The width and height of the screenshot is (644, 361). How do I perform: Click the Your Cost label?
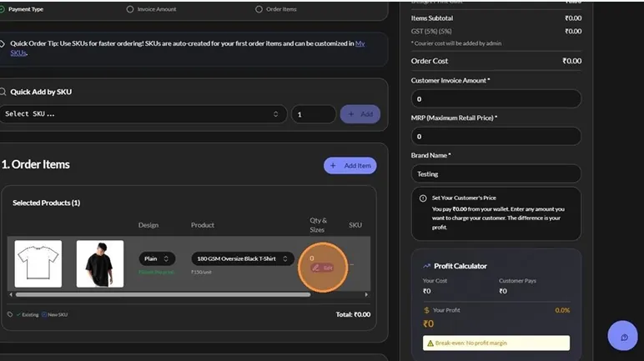click(x=435, y=281)
